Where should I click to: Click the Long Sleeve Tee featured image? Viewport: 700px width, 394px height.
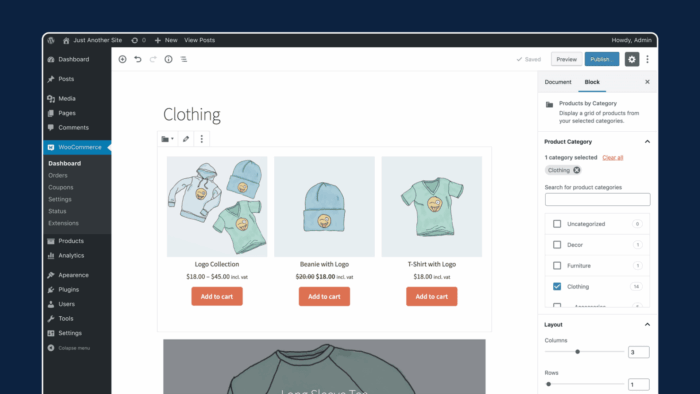tap(325, 367)
